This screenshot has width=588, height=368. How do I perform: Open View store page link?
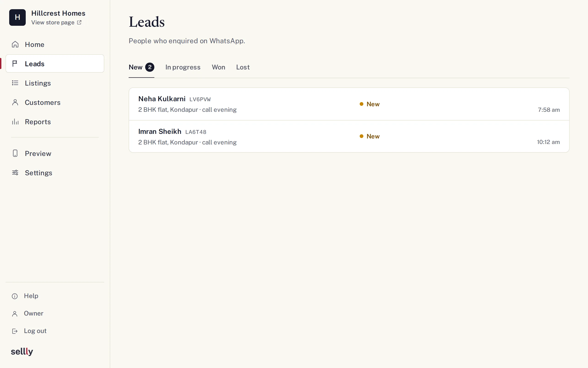coord(56,22)
